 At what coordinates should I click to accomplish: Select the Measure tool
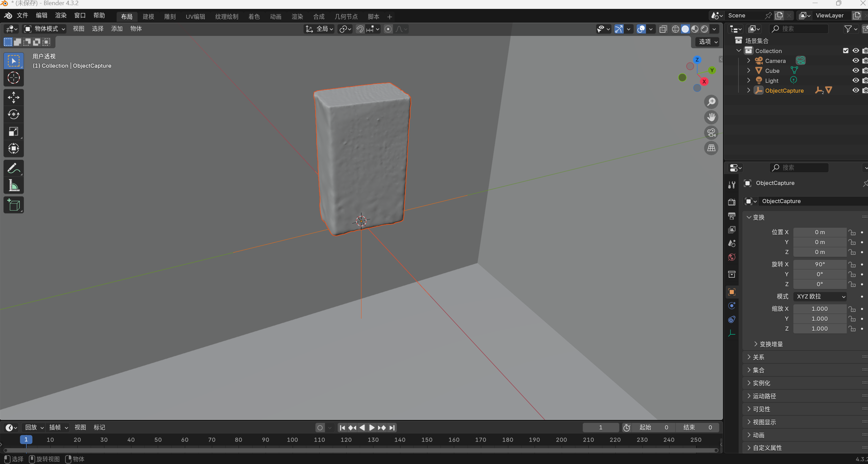tap(14, 186)
